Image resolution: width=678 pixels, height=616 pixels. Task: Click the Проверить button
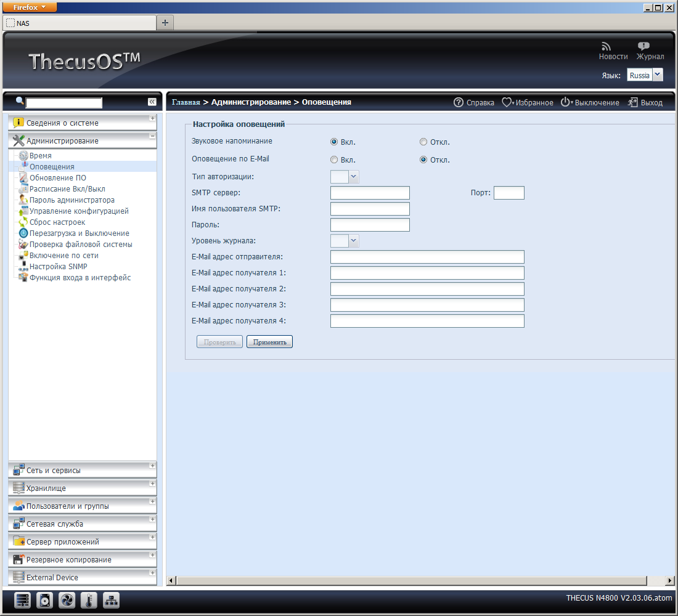tap(219, 341)
